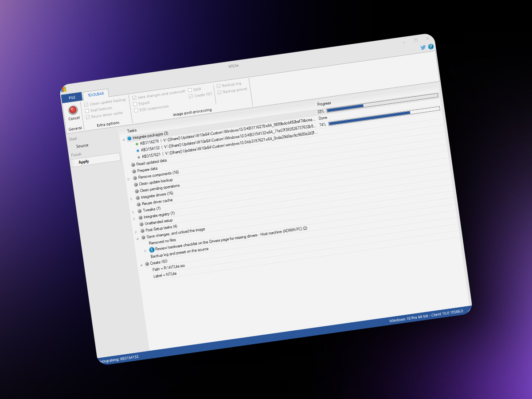The height and width of the screenshot is (399, 532).
Task: Switch to the TOOLBAR ribbon tab
Action: [x=96, y=94]
